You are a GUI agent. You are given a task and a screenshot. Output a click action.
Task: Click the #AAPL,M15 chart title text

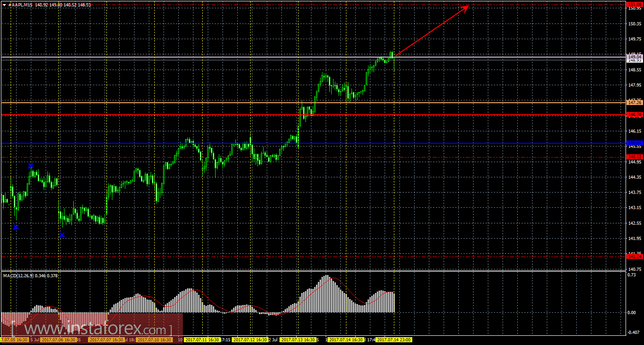21,4
